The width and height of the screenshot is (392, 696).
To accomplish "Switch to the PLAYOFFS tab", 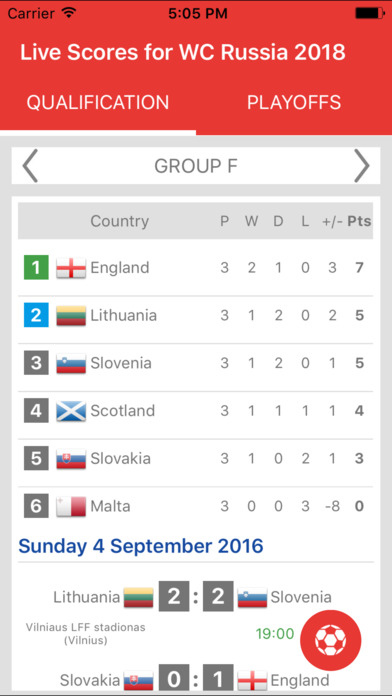I will click(x=294, y=103).
